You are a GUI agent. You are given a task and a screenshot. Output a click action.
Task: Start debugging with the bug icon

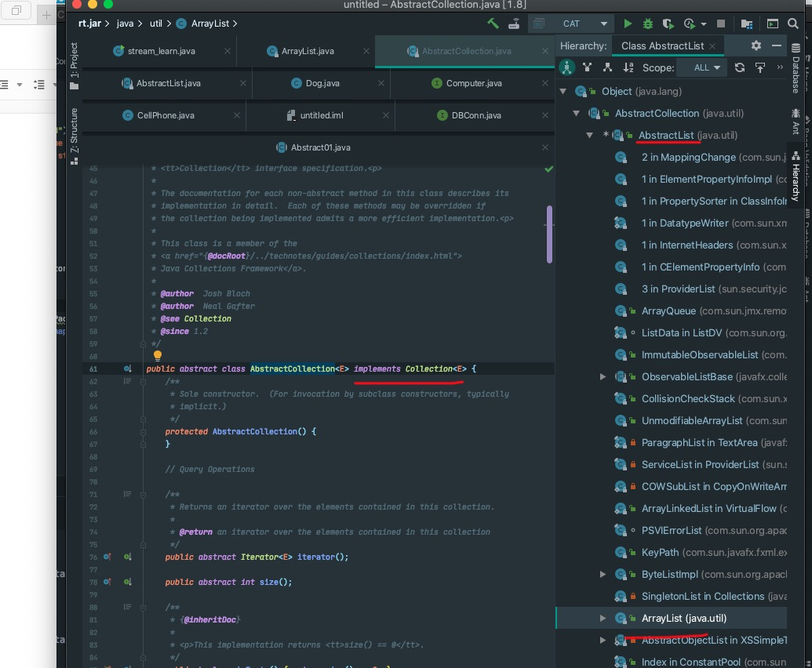coord(647,24)
